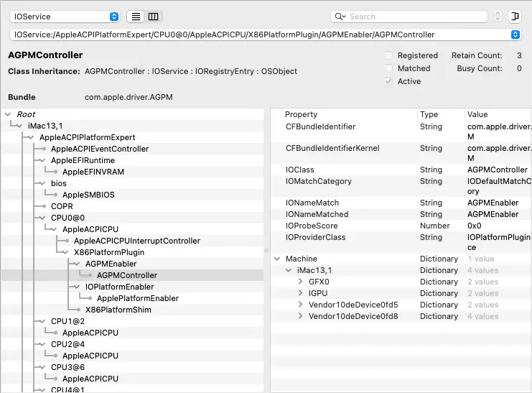Open the search options magnifier menu
Viewport: 532px width, 393px height.
340,17
